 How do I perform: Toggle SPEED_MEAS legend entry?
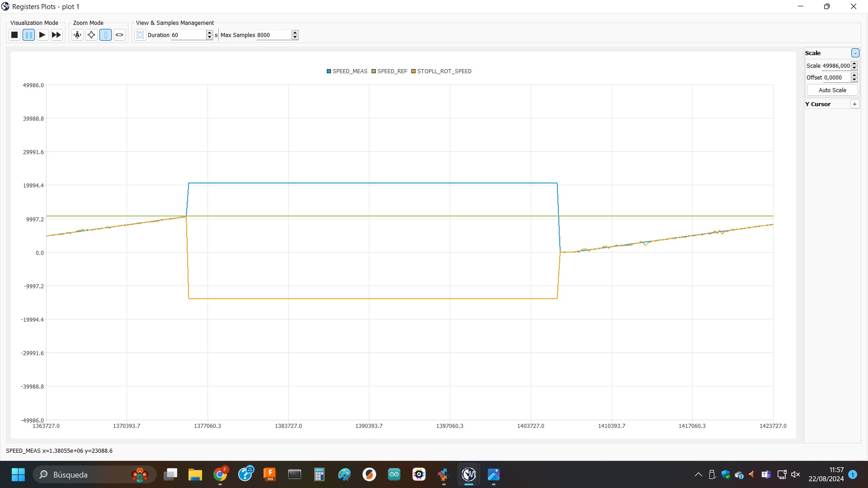pyautogui.click(x=347, y=71)
